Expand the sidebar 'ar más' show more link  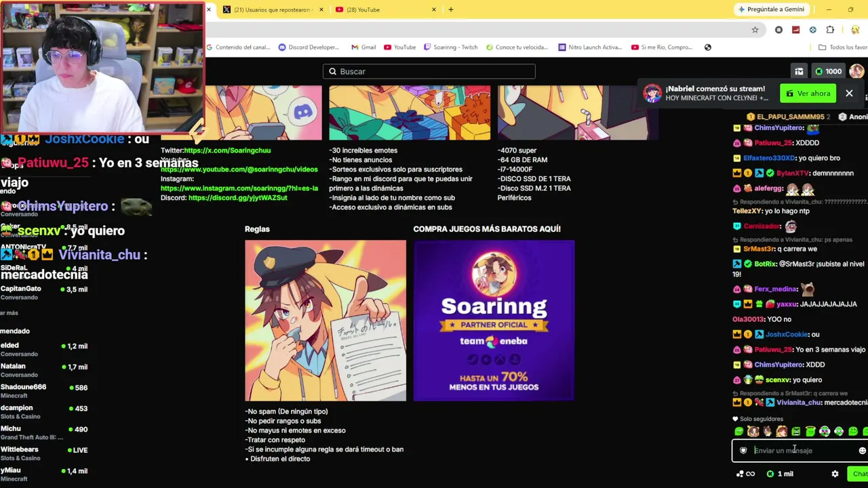9,313
